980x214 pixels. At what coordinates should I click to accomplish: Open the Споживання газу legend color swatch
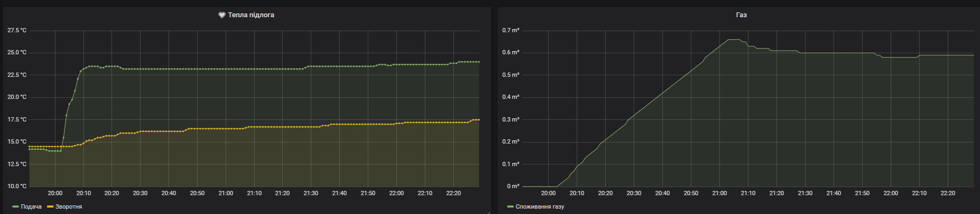click(x=510, y=206)
